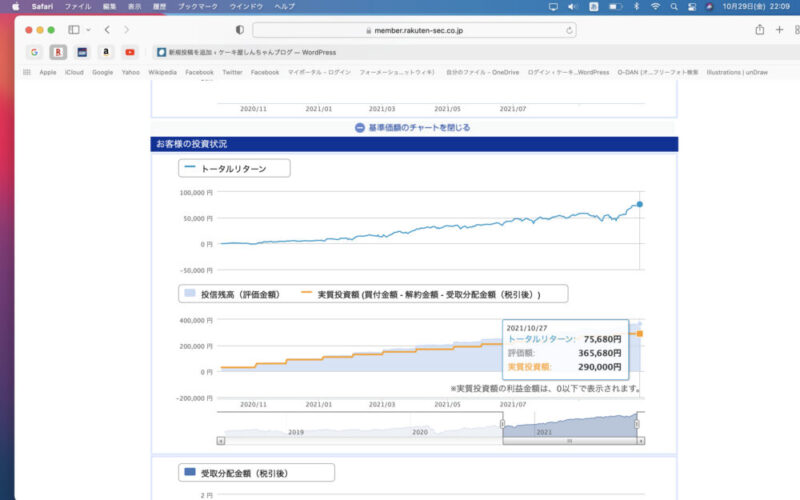This screenshot has height=500, width=800.
Task: Open the sidebar dropdown chevron
Action: point(88,30)
